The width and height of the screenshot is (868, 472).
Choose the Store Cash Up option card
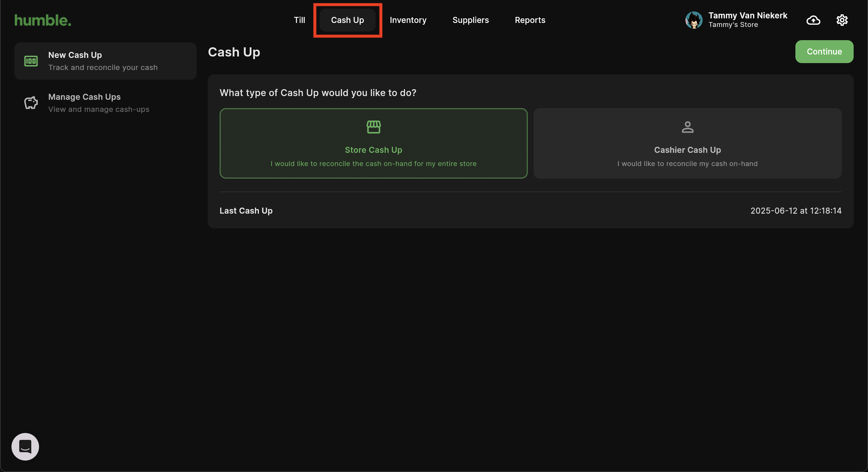pos(373,143)
